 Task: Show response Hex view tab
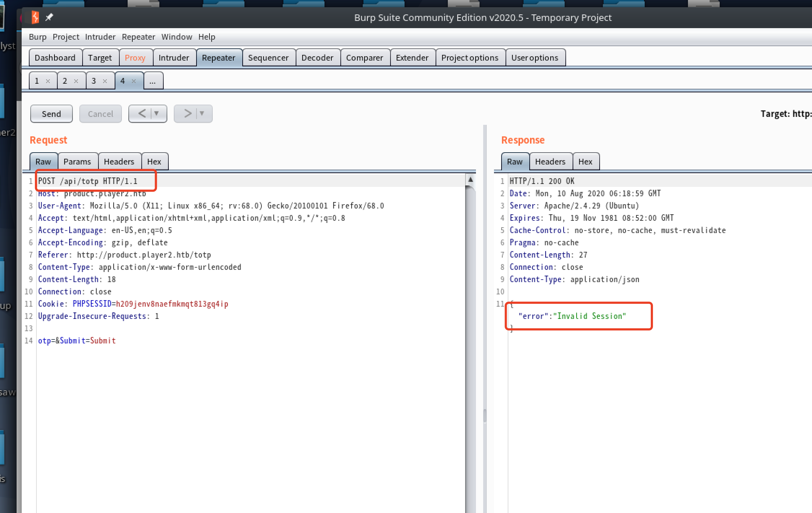pyautogui.click(x=585, y=162)
